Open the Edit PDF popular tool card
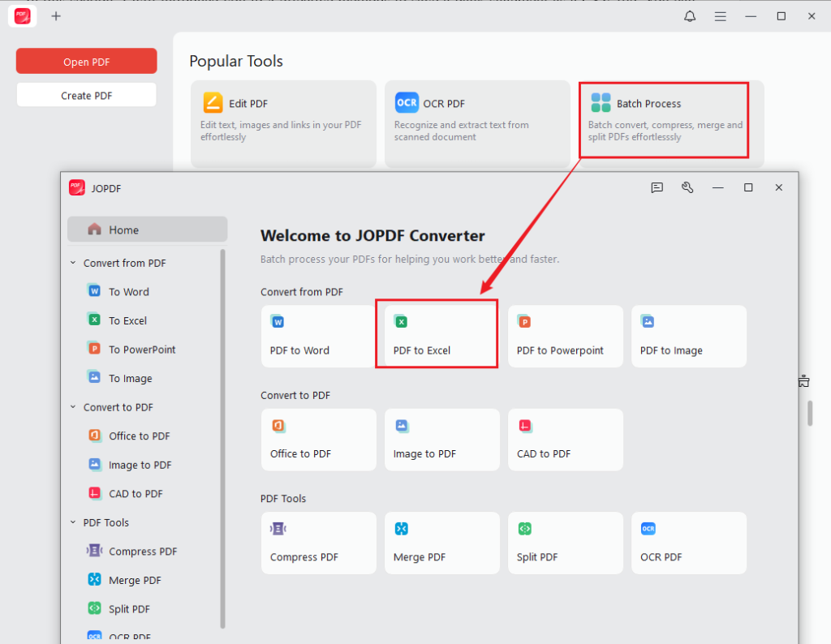Image resolution: width=831 pixels, height=644 pixels. [283, 124]
